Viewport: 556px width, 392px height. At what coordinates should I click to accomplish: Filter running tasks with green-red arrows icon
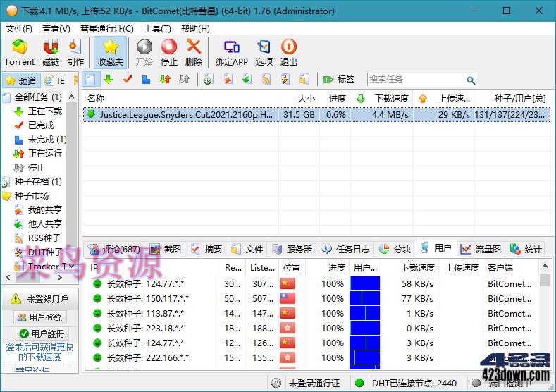[x=165, y=80]
